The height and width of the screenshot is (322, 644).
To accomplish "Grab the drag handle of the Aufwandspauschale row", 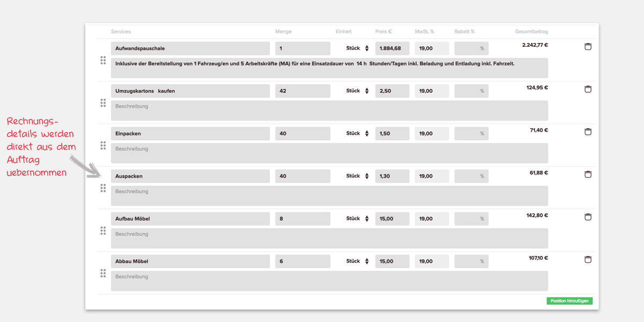I will pyautogui.click(x=103, y=61).
